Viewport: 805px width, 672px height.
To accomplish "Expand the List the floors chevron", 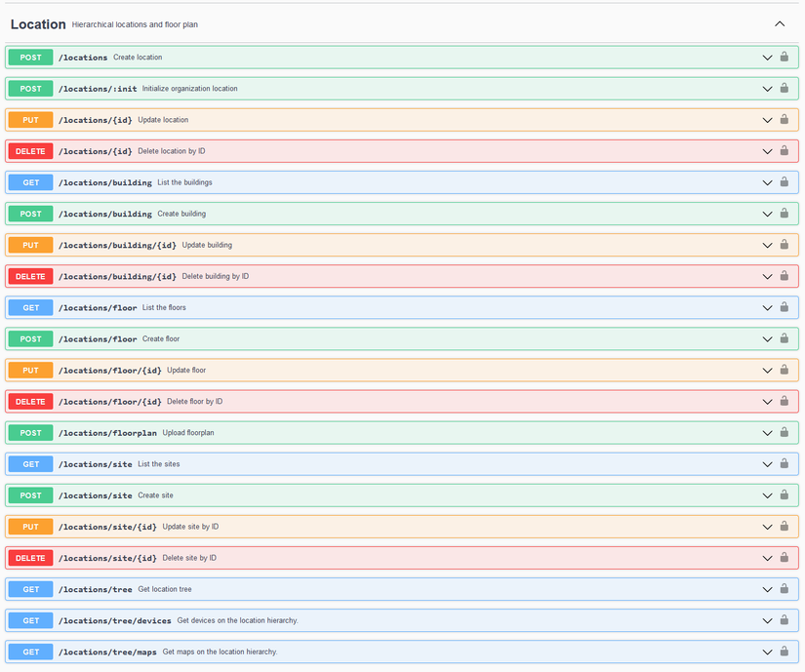I will coord(767,307).
